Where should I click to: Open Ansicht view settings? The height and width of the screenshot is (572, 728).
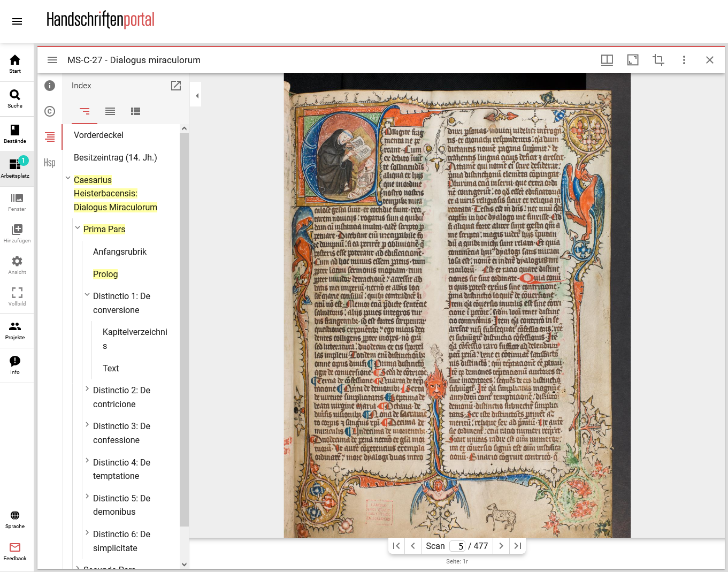point(17,265)
